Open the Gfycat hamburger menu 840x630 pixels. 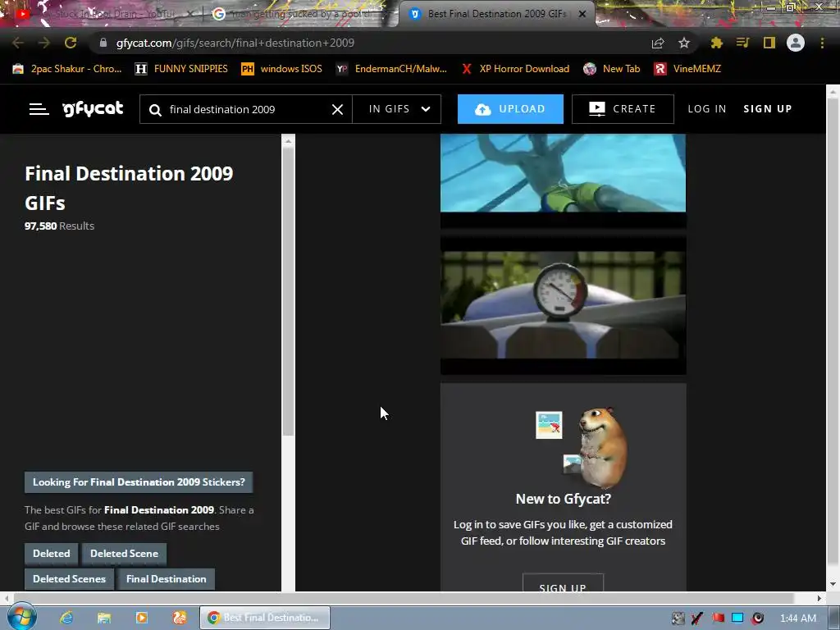[x=39, y=109]
